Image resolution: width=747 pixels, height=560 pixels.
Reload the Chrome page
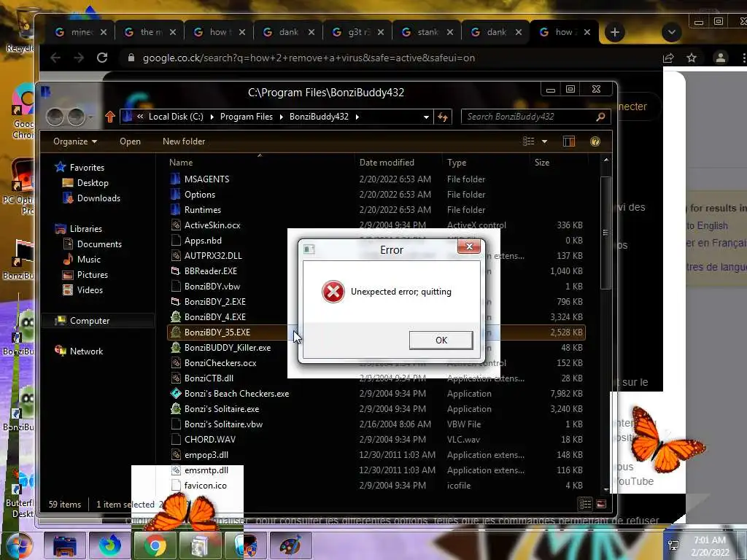(102, 58)
